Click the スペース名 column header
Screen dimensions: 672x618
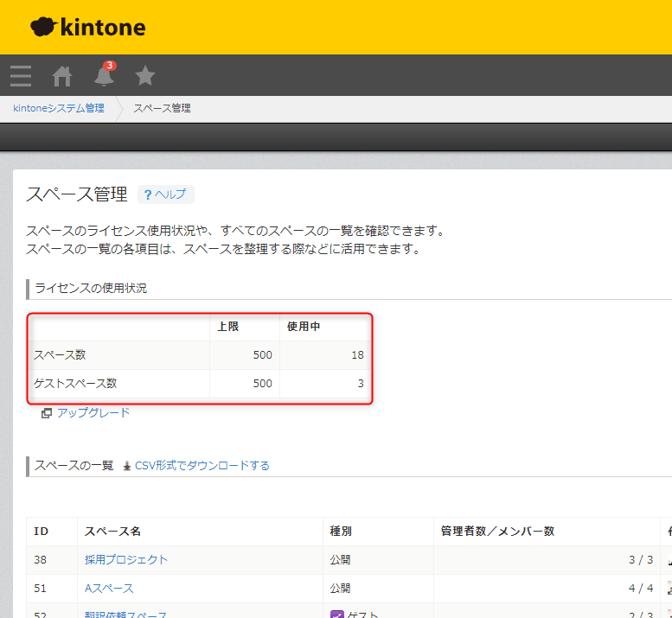[x=112, y=532]
